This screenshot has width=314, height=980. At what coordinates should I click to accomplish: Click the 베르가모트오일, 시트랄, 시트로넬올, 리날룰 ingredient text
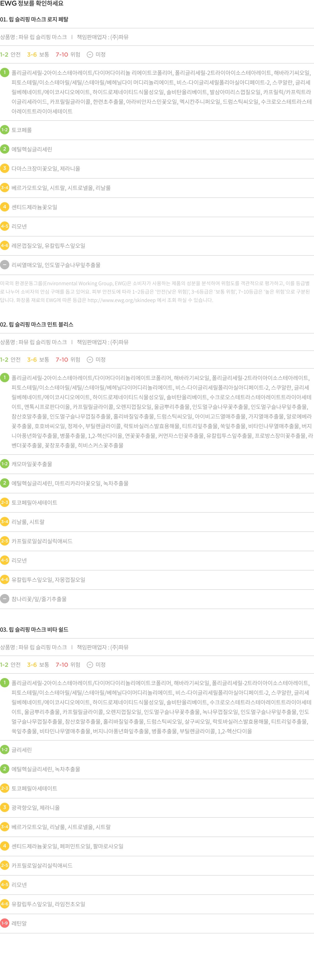(61, 188)
